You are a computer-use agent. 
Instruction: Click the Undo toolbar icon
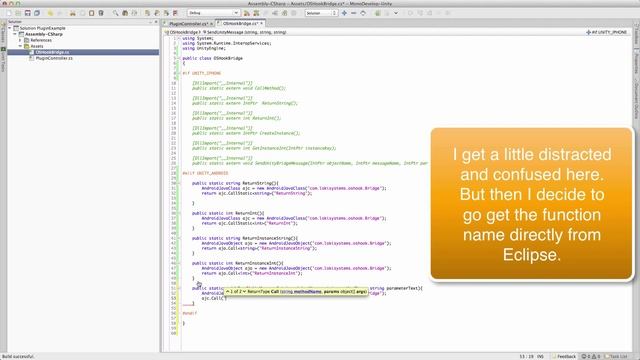pyautogui.click(x=50, y=13)
